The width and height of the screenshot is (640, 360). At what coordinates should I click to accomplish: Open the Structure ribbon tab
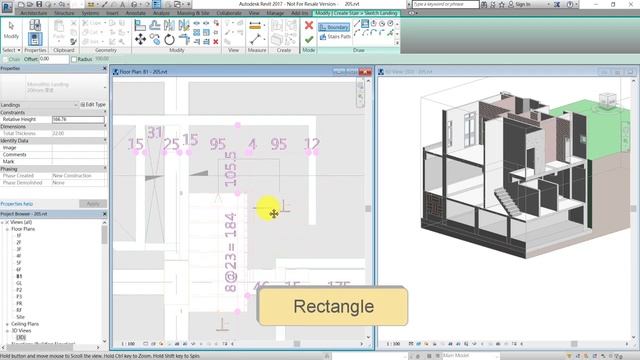tap(64, 13)
